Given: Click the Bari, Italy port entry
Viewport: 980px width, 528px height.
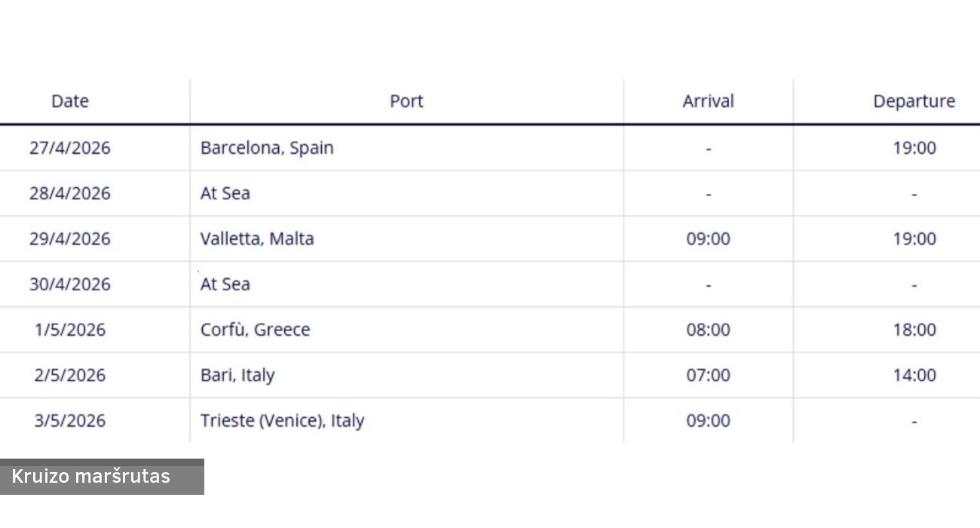Looking at the screenshot, I should pyautogui.click(x=237, y=375).
